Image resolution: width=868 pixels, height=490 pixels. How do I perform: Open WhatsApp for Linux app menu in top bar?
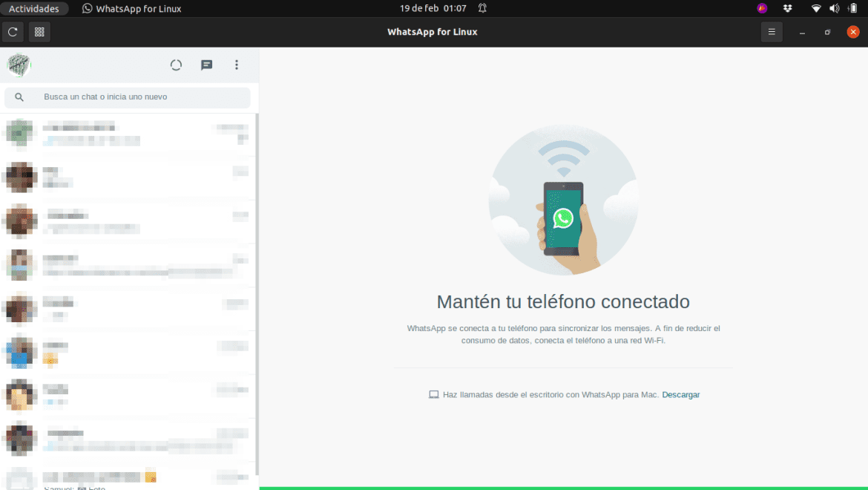(x=132, y=8)
